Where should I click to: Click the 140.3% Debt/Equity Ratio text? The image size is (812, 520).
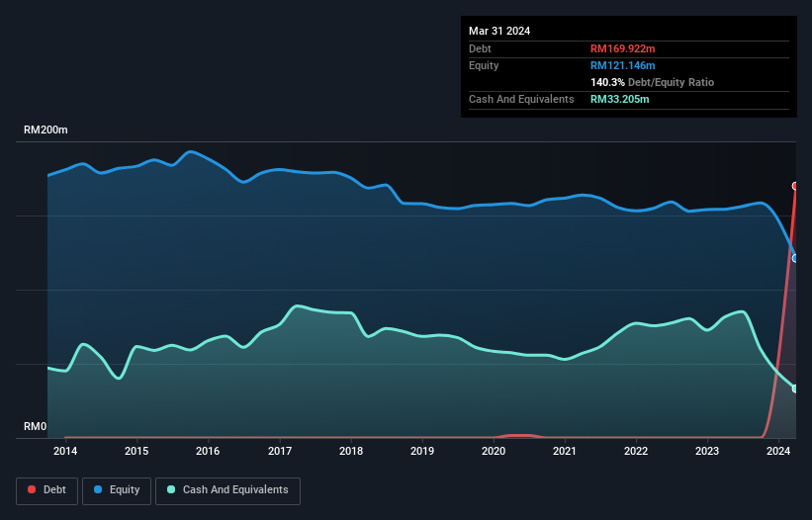point(652,82)
